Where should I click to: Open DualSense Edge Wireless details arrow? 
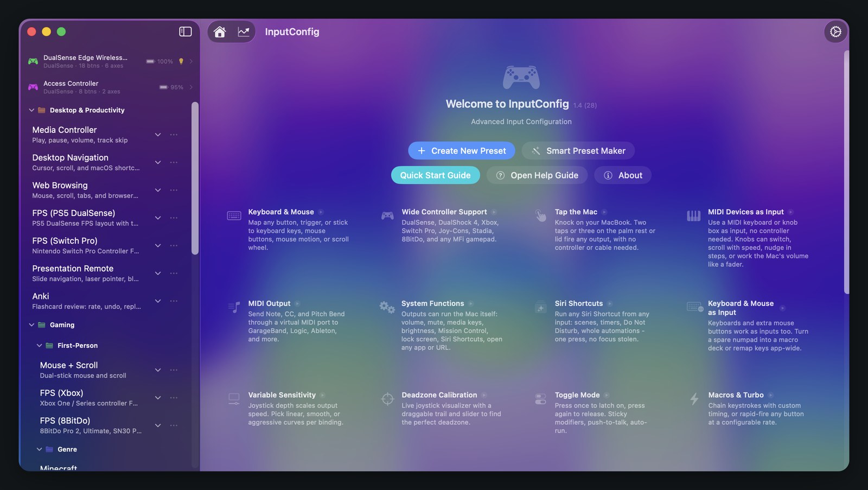pyautogui.click(x=191, y=61)
